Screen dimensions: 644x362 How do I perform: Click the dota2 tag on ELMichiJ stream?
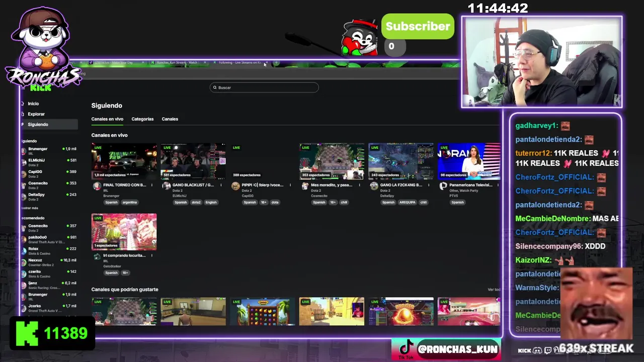pyautogui.click(x=196, y=202)
